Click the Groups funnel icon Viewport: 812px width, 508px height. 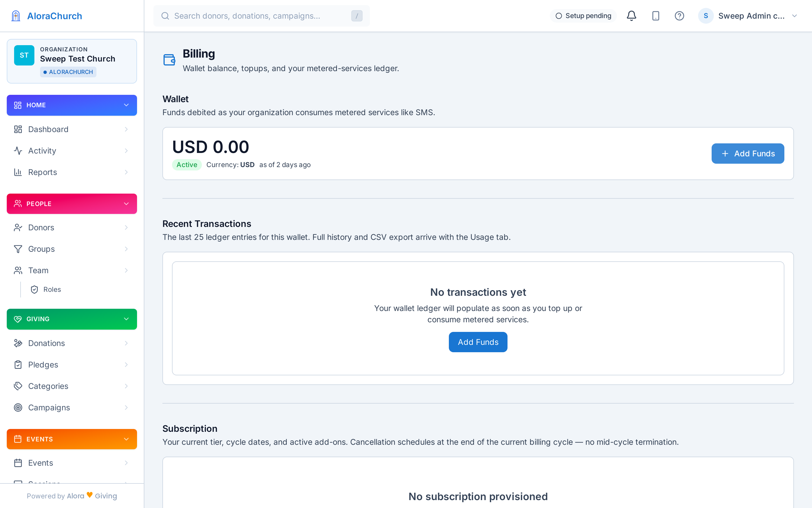pyautogui.click(x=18, y=249)
